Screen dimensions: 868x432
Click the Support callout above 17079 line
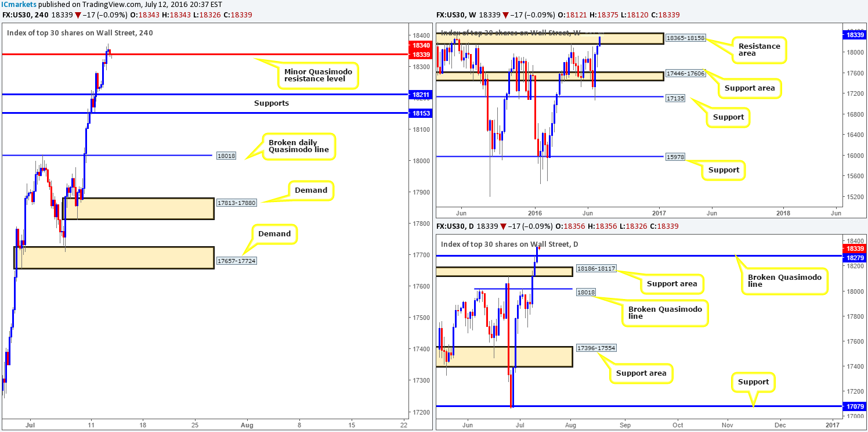coord(753,382)
